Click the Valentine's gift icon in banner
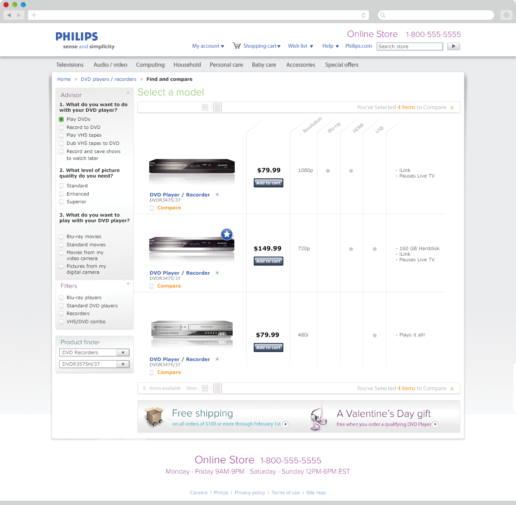 [x=318, y=418]
